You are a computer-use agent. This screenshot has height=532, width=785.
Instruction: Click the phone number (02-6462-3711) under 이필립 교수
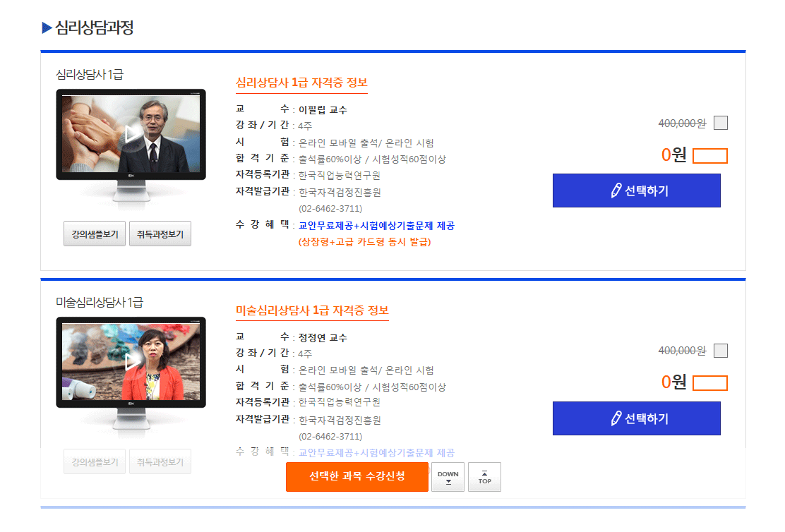coord(330,209)
